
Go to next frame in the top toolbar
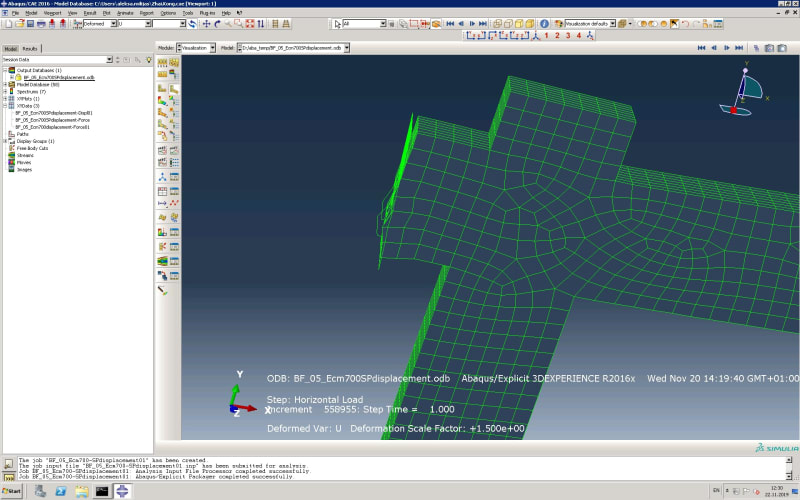(x=472, y=24)
